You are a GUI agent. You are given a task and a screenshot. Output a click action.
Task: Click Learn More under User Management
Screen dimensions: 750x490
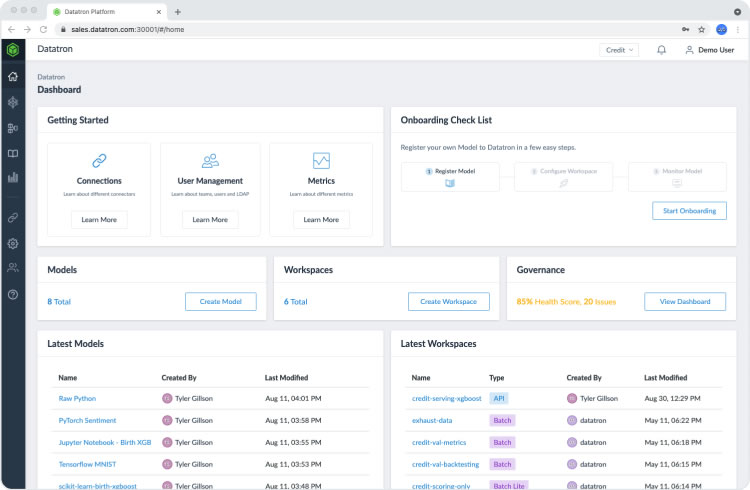coord(210,220)
